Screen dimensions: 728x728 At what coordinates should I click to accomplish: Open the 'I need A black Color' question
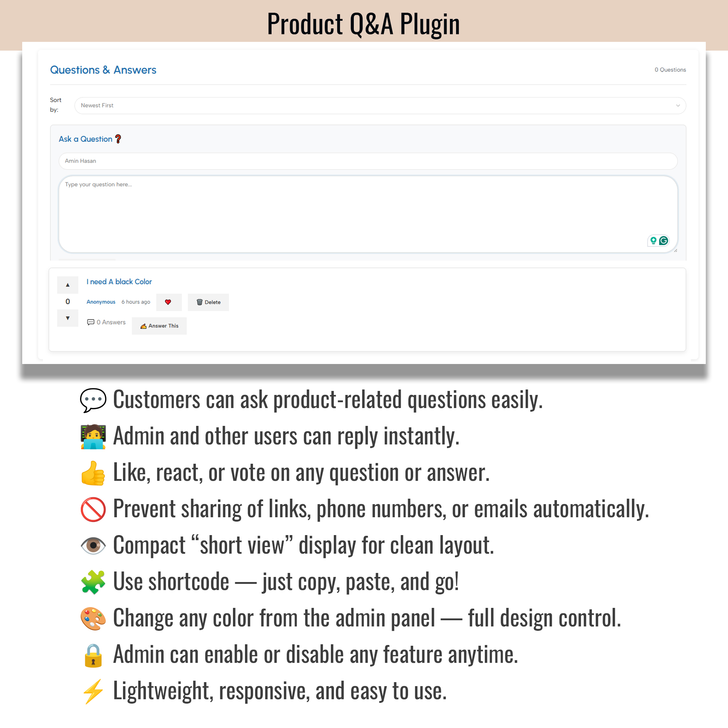point(119,282)
